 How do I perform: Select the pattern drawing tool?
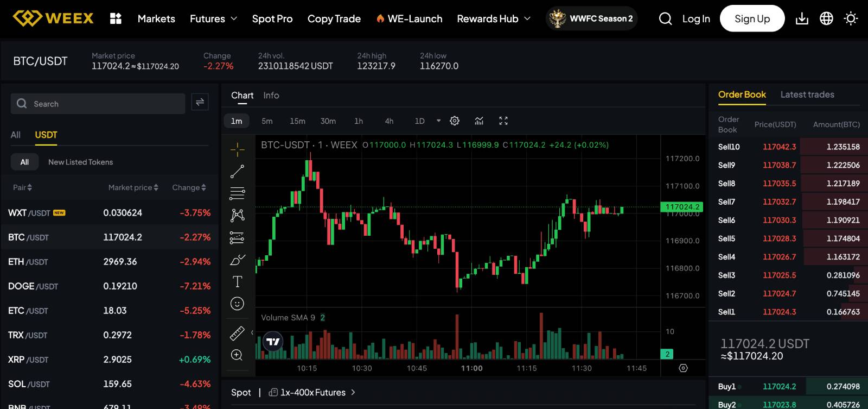(237, 215)
